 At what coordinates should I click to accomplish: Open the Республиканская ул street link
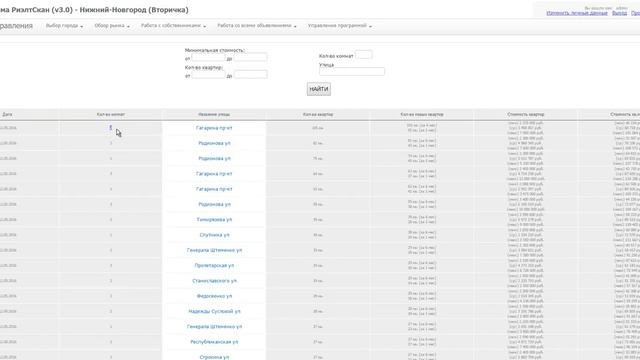tap(214, 342)
